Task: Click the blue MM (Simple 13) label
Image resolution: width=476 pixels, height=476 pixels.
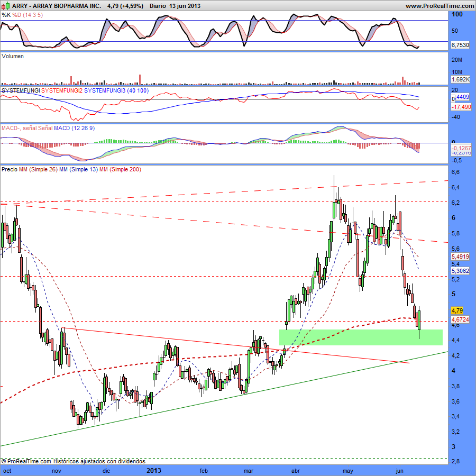Action: [79, 169]
